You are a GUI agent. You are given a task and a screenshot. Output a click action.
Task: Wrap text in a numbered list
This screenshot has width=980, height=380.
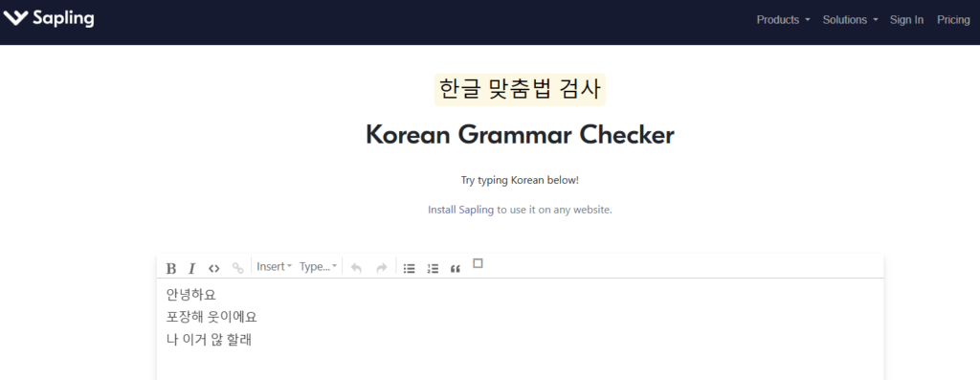pos(433,269)
